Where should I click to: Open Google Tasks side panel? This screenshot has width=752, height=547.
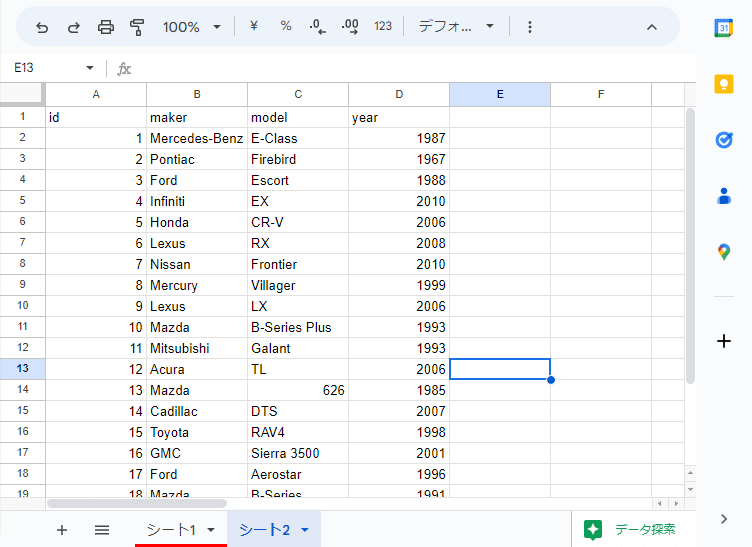(x=724, y=140)
